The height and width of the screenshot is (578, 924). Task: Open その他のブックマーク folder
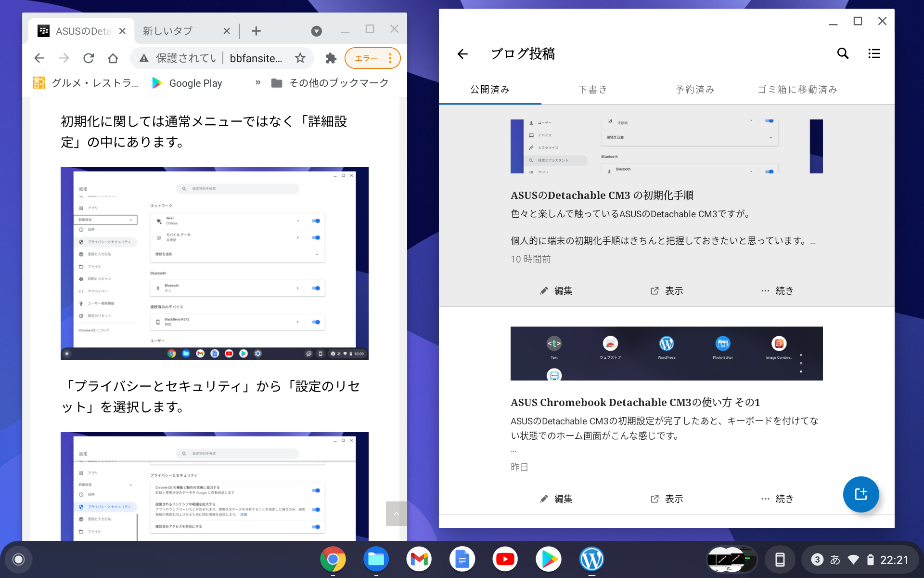(x=330, y=83)
